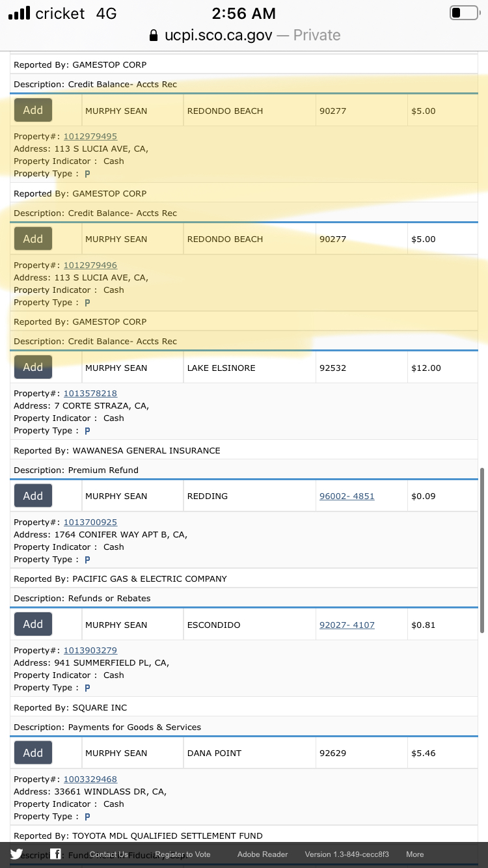Screen dimensions: 488x868
Task: Open property number 1012979496 link
Action: pyautogui.click(x=90, y=265)
